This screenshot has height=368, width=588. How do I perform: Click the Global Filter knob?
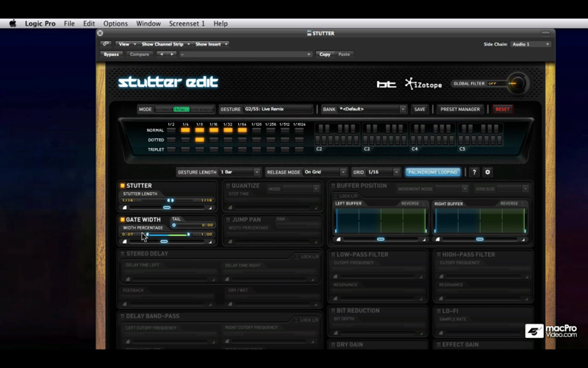pyautogui.click(x=517, y=83)
